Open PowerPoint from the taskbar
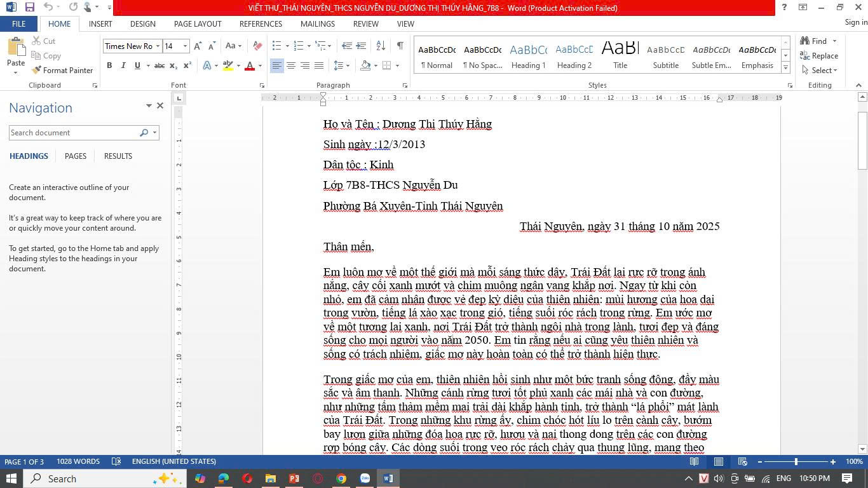 [x=294, y=478]
